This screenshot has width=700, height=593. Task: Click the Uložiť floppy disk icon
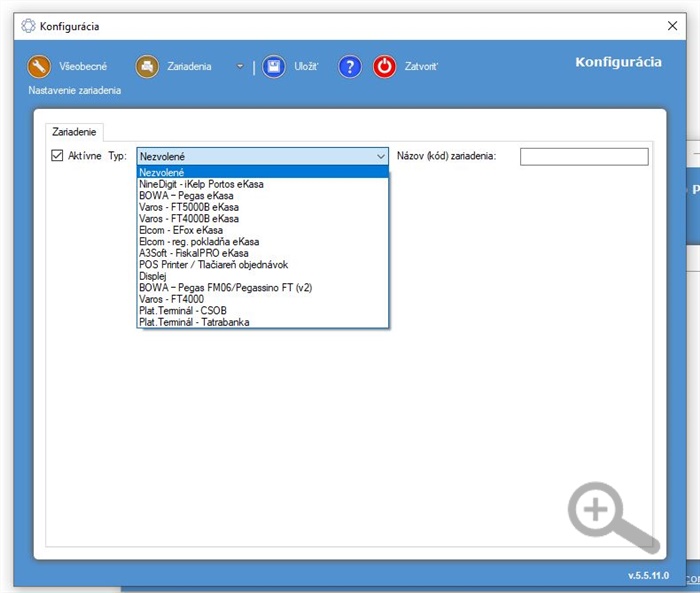click(274, 67)
